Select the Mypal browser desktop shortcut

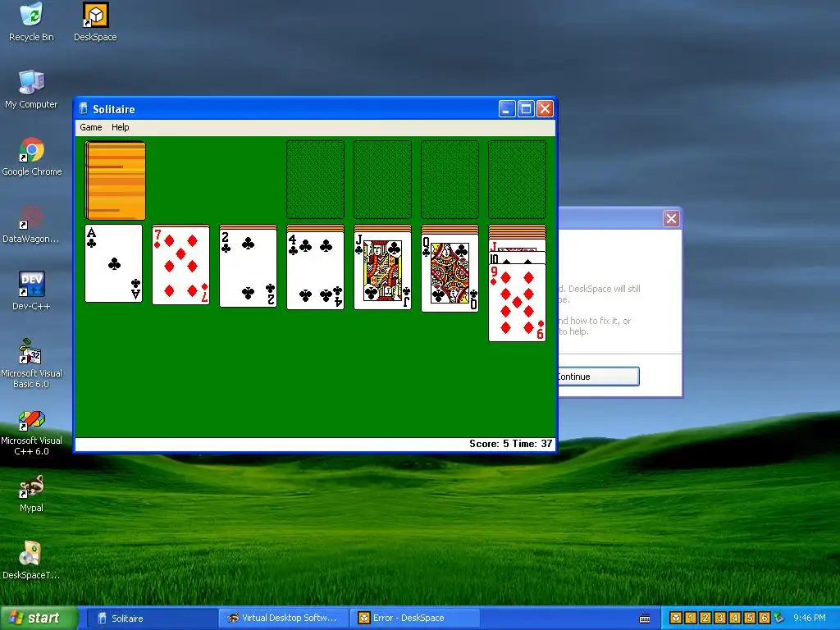(31, 493)
